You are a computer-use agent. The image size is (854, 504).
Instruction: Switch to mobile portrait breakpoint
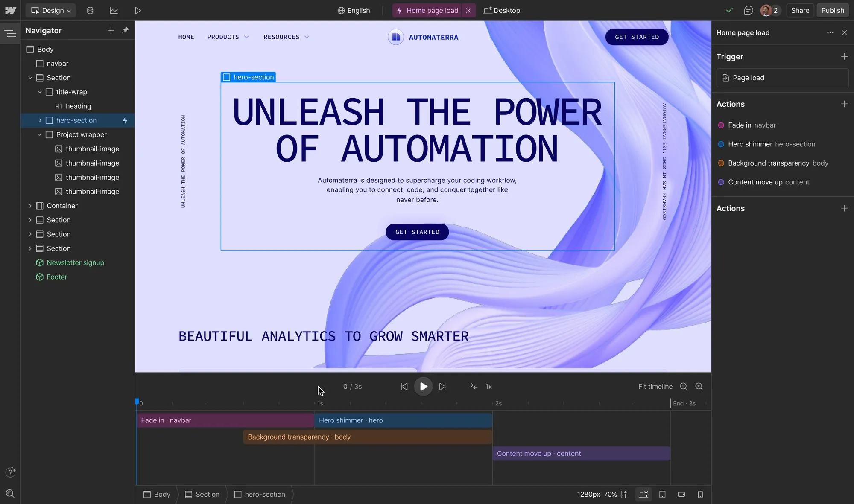700,494
